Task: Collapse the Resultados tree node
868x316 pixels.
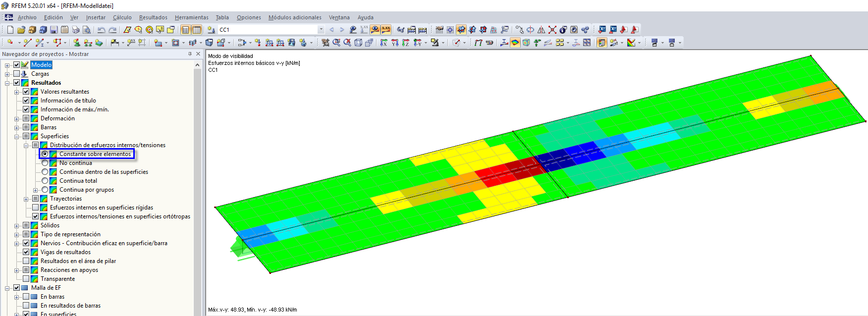Action: coord(7,83)
